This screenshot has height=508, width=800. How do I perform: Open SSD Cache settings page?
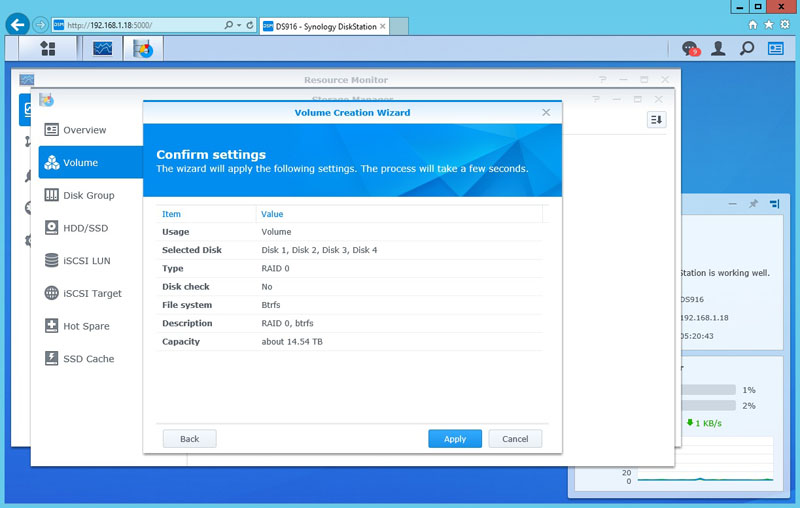click(x=88, y=358)
